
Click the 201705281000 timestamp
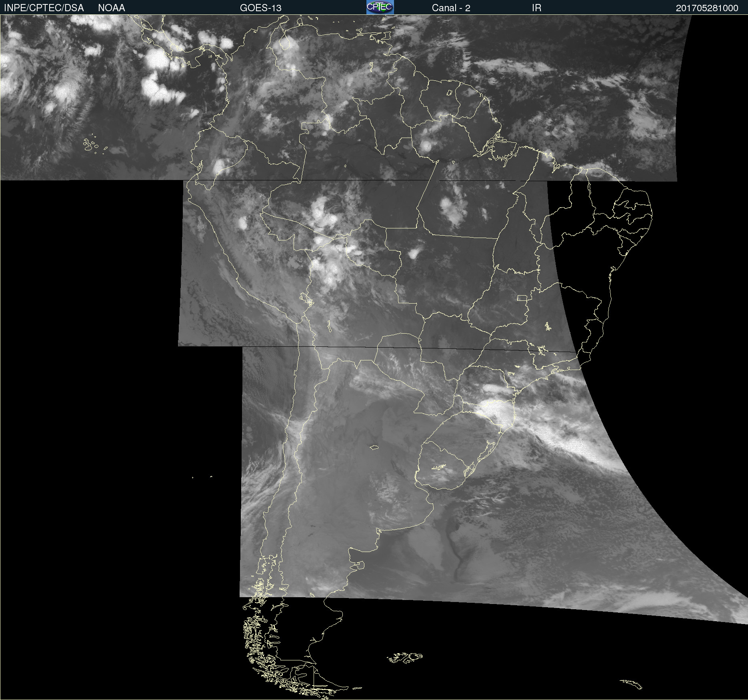[707, 8]
